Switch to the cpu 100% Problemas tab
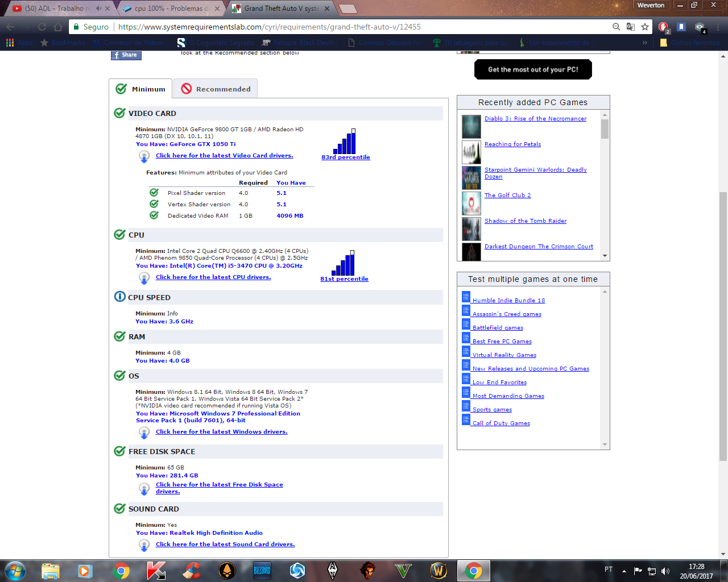Viewport: 728px width, 582px height. pyautogui.click(x=171, y=9)
